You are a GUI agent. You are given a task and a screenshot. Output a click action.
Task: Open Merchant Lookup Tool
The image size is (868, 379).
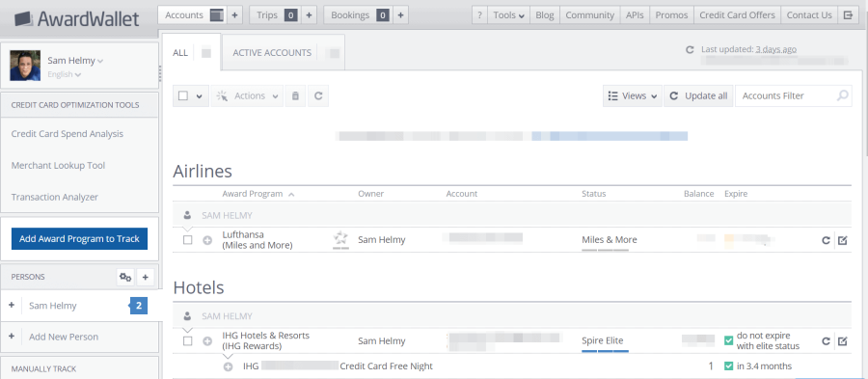pyautogui.click(x=58, y=166)
